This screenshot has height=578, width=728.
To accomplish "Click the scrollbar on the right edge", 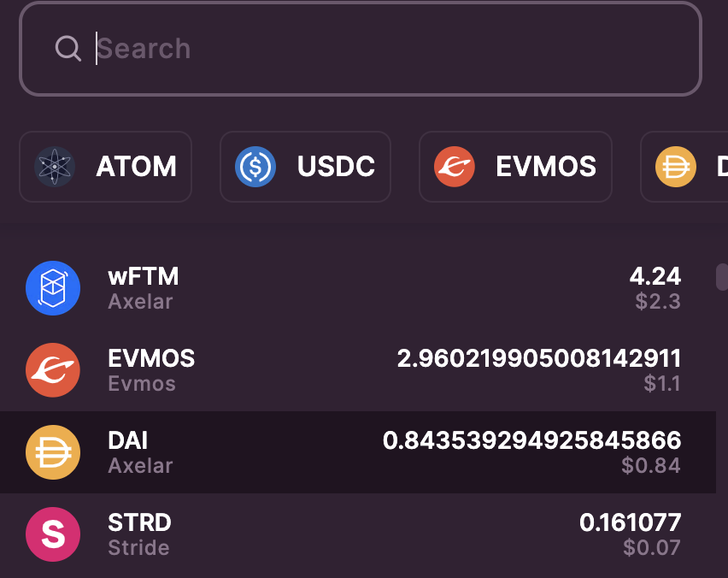I will tap(722, 276).
